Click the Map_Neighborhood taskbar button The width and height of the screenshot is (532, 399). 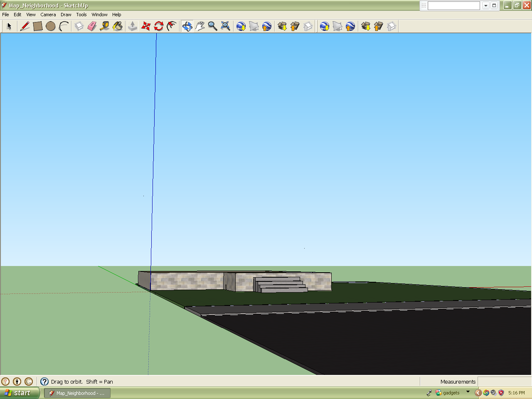coord(77,393)
